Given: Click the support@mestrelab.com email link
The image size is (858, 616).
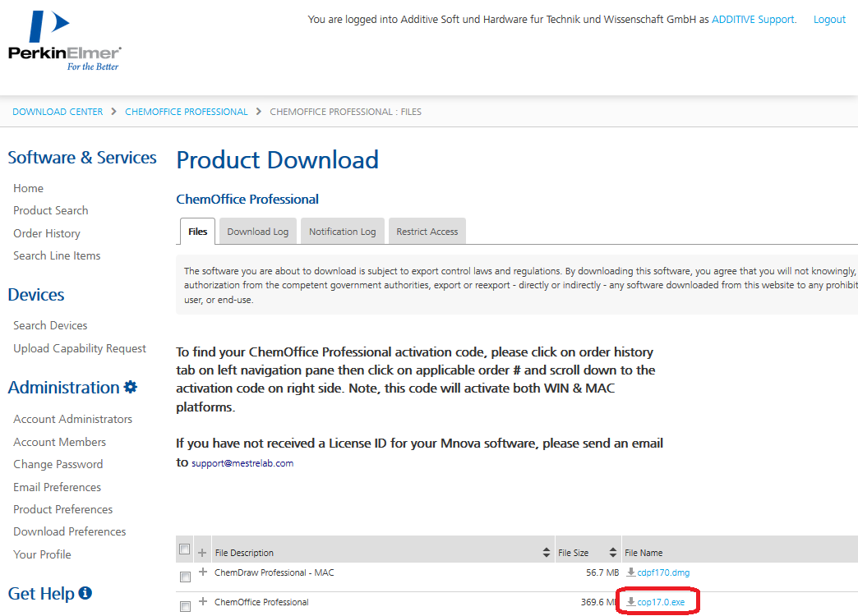Looking at the screenshot, I should pos(242,463).
